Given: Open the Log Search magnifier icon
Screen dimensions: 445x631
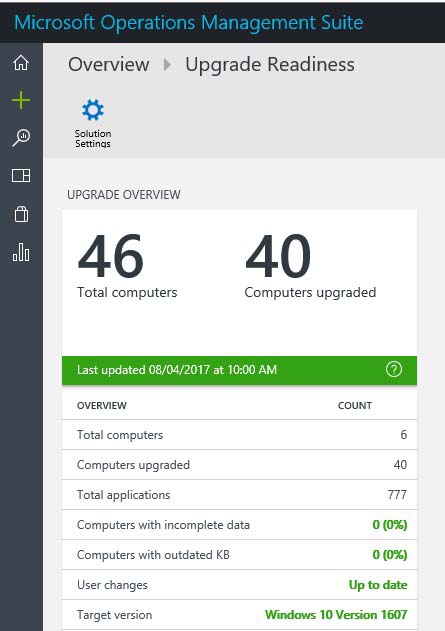Looking at the screenshot, I should click(x=21, y=138).
